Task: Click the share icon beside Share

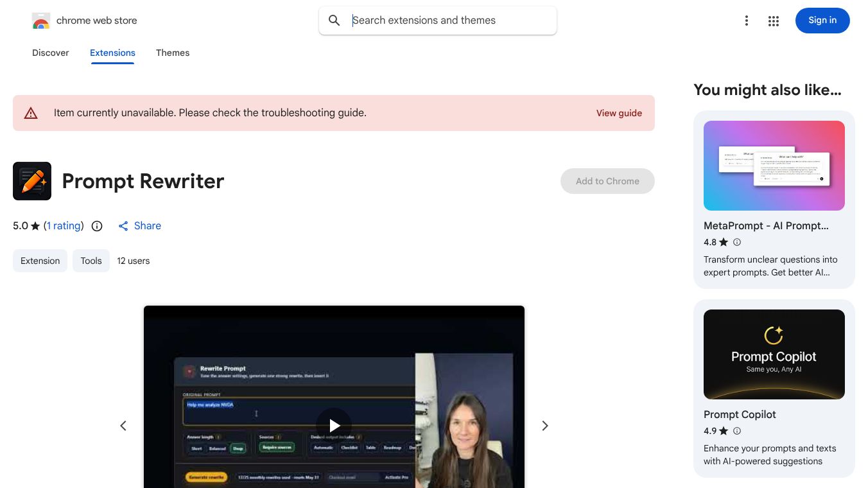Action: (x=123, y=226)
